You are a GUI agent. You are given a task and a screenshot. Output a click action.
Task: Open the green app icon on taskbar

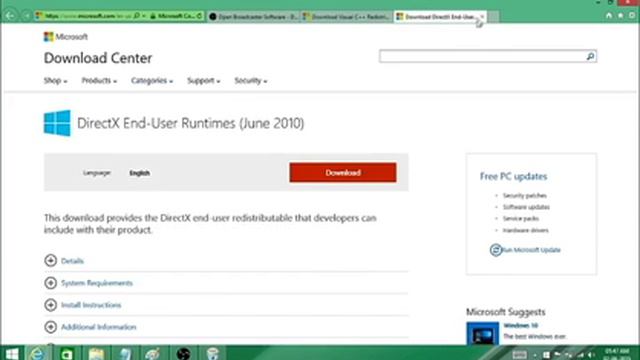coord(67,353)
